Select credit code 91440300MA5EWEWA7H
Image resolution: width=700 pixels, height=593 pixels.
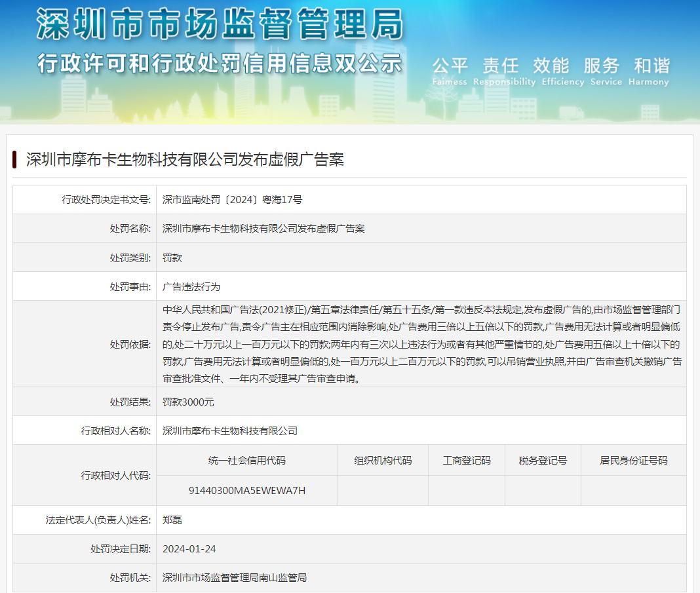coord(246,490)
